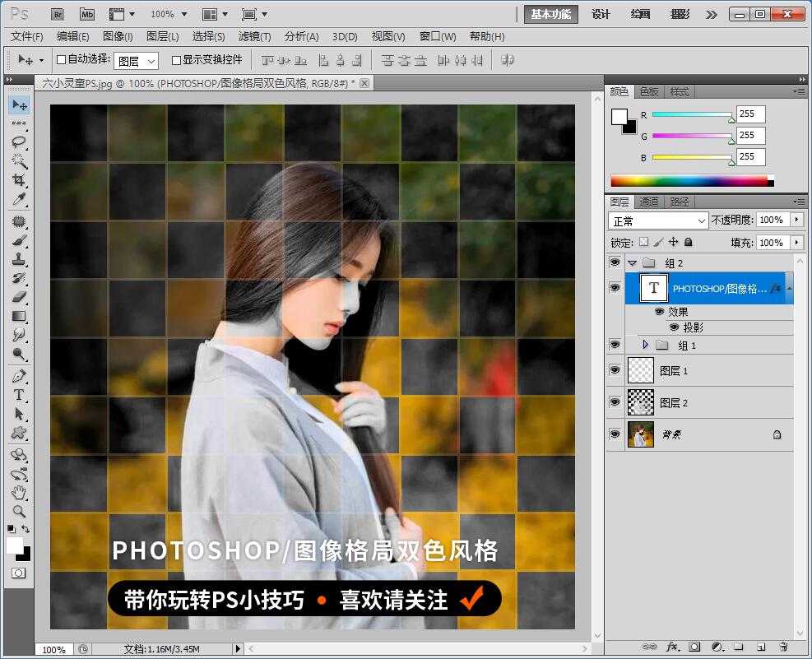This screenshot has width=812, height=659.
Task: Hide the PHOTOSHOP text layer
Action: [x=615, y=287]
